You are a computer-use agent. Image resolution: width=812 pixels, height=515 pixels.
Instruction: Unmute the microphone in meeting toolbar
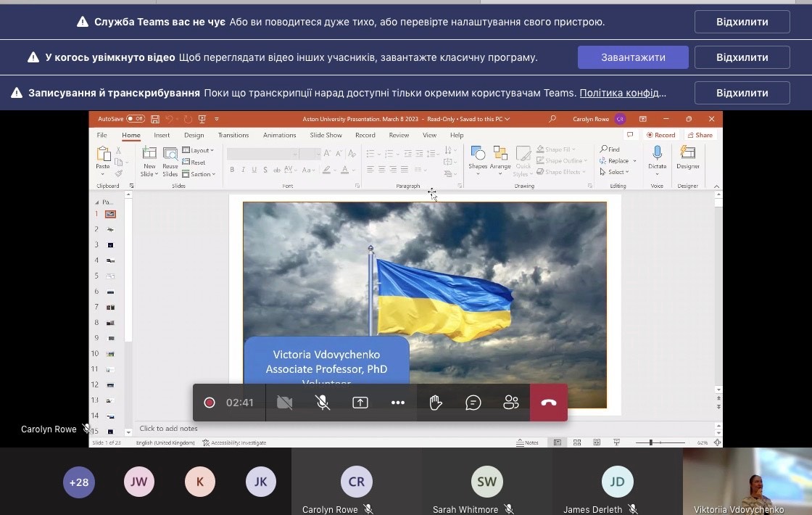[x=323, y=403]
